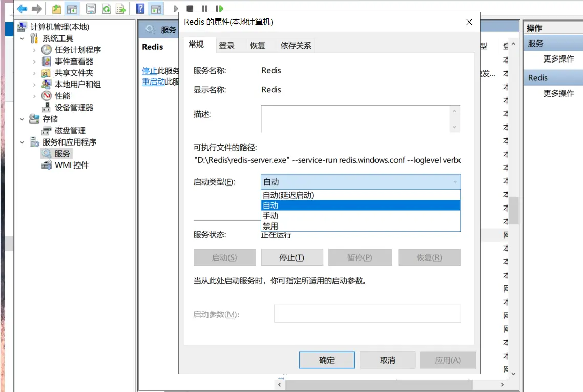583x392 pixels.
Task: Select 存储 tree node
Action: coord(50,119)
